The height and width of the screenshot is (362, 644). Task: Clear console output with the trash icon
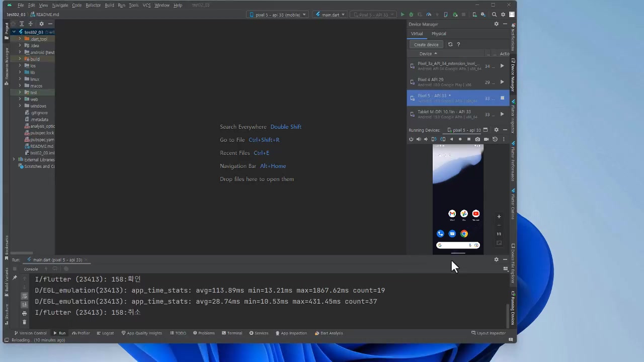24,322
